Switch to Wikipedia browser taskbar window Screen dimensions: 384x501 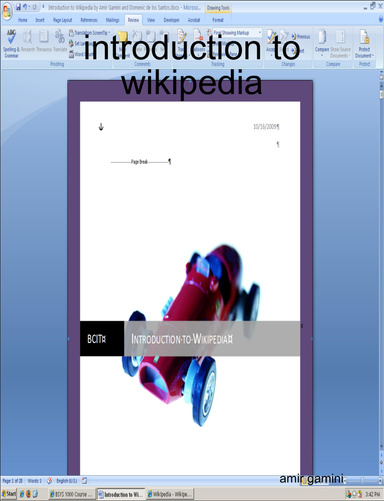tap(170, 494)
